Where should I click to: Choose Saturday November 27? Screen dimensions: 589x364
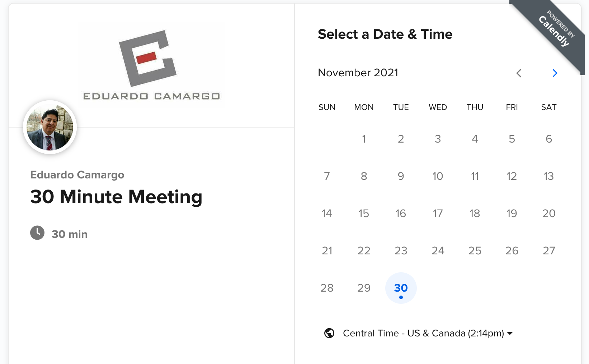pos(548,251)
